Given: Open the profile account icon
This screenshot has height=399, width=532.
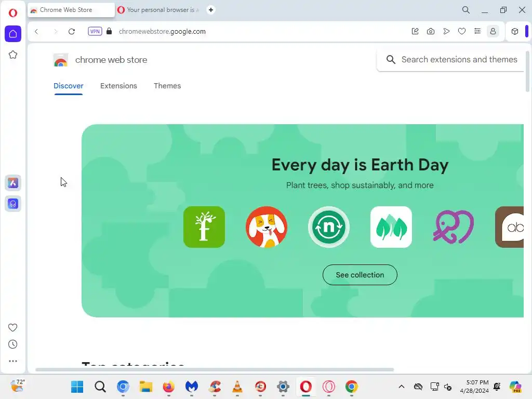Looking at the screenshot, I should (493, 31).
